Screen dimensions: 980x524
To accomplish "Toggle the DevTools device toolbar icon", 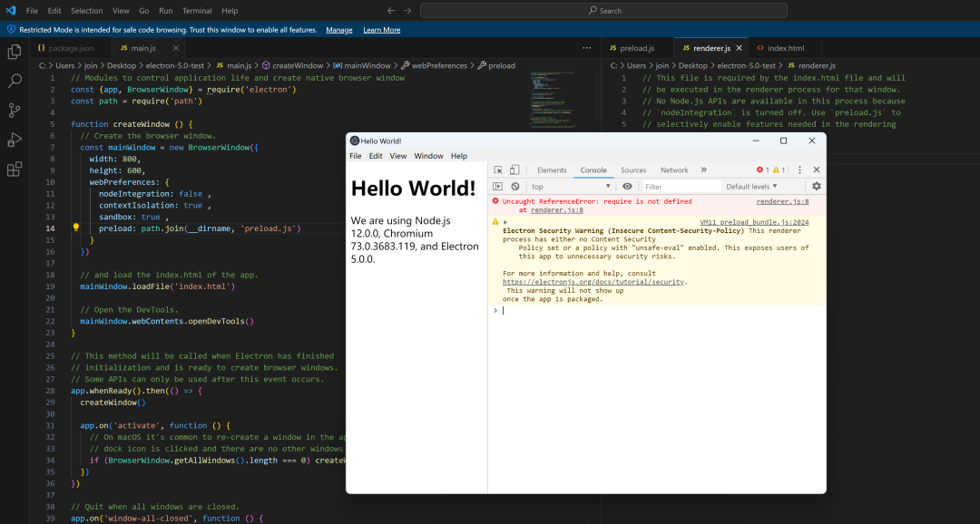I will [514, 170].
